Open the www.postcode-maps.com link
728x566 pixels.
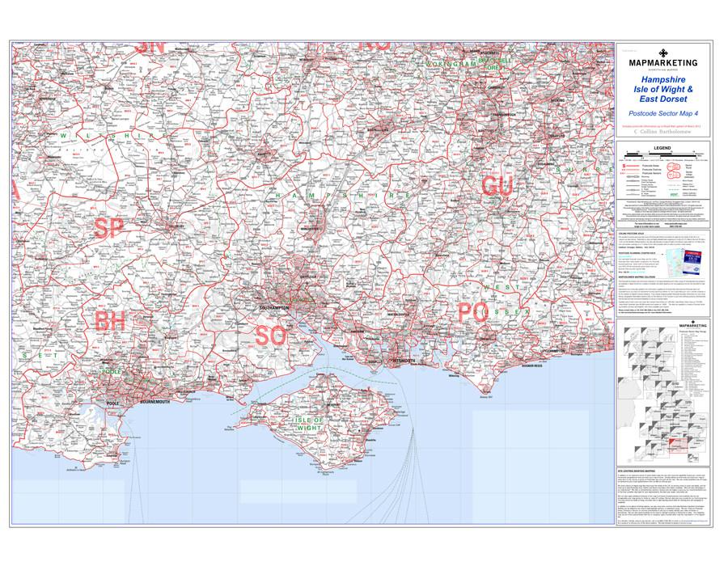pyautogui.click(x=675, y=222)
